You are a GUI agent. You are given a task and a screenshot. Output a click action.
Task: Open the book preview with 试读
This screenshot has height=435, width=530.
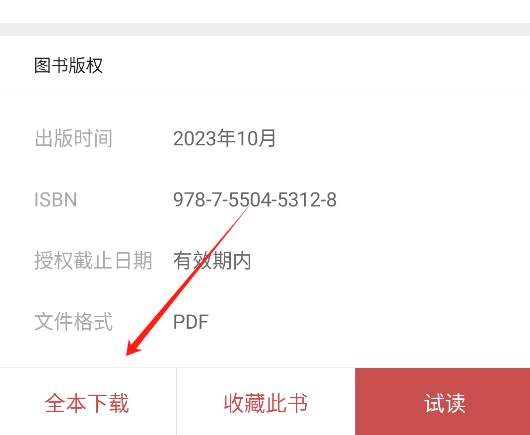tap(443, 402)
